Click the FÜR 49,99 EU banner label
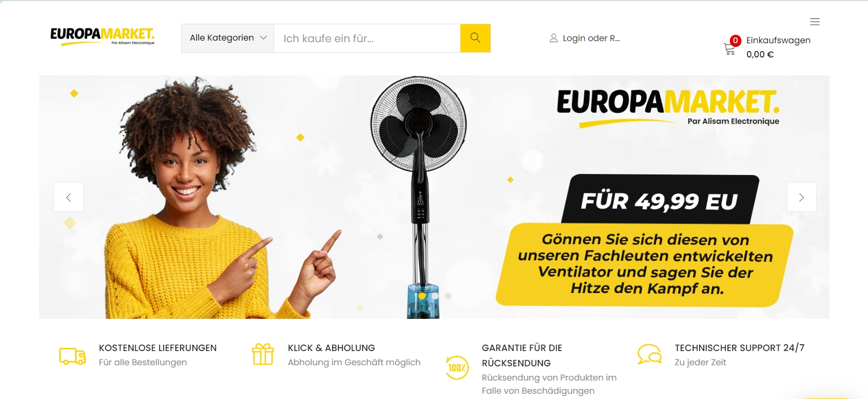 (659, 201)
